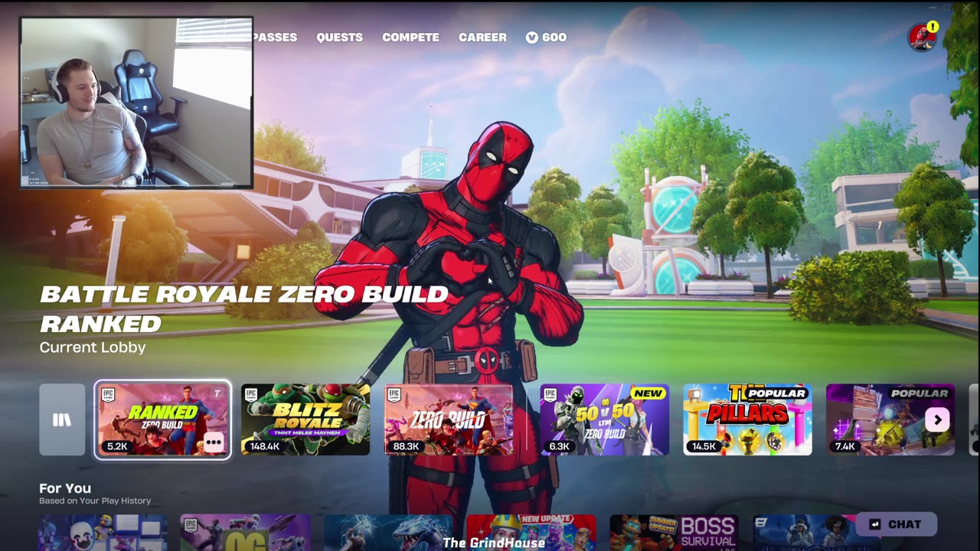The width and height of the screenshot is (980, 551).
Task: Open the Boss Survival thumbnail in For You
Action: [674, 533]
